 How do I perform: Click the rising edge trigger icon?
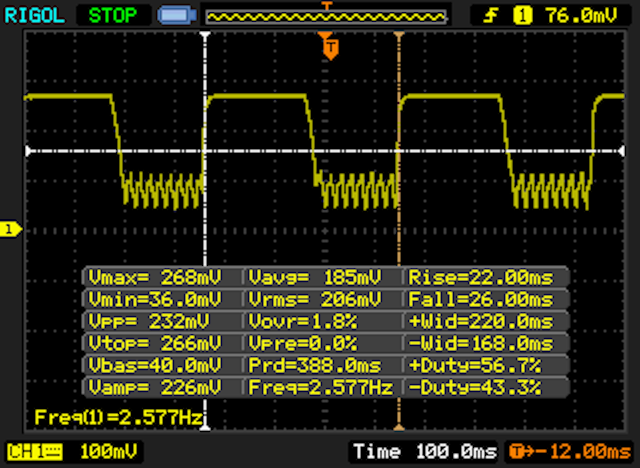[491, 16]
